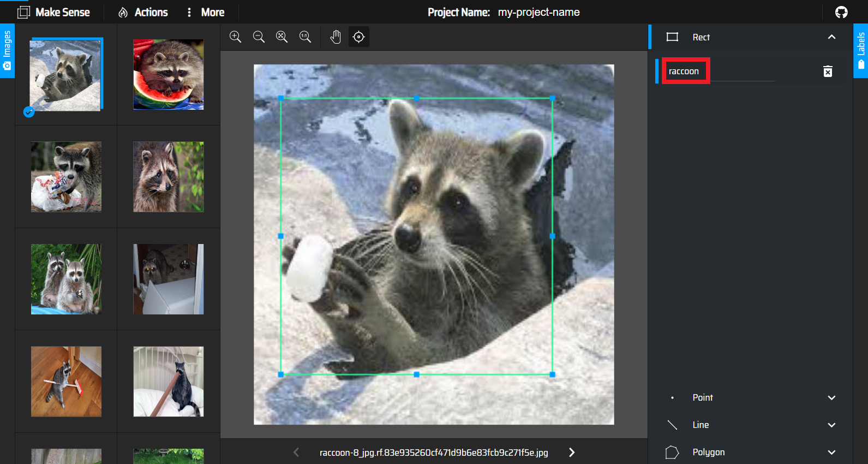The image size is (868, 464).
Task: Click the Polygon tool shape icon
Action: pos(672,452)
